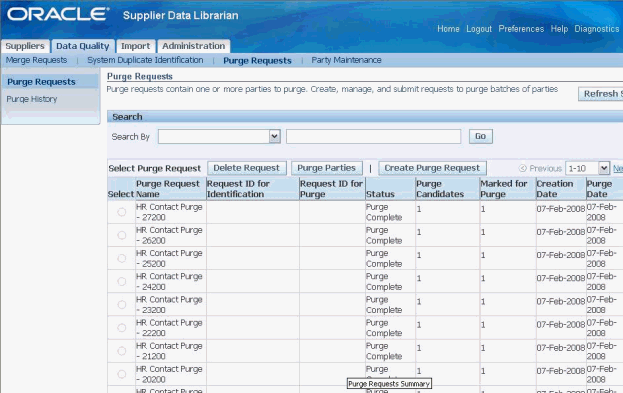Switch to the Data Quality tab
This screenshot has width=623, height=393.
click(83, 46)
